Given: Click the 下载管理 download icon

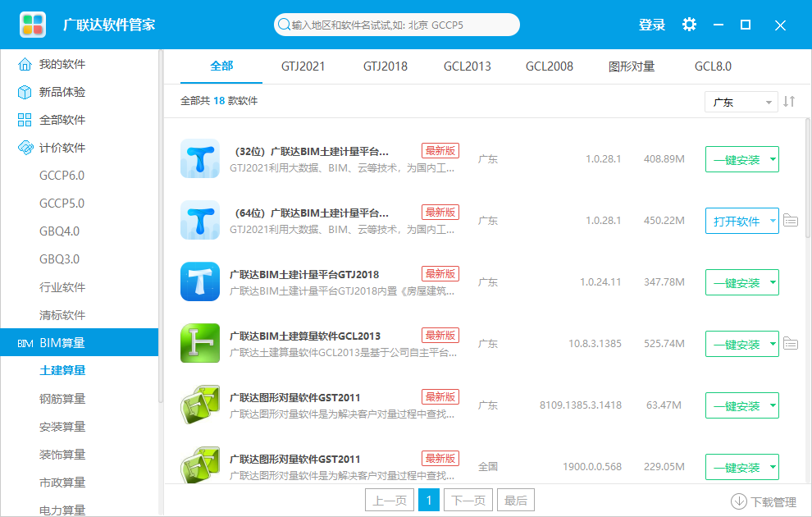Looking at the screenshot, I should click(738, 501).
